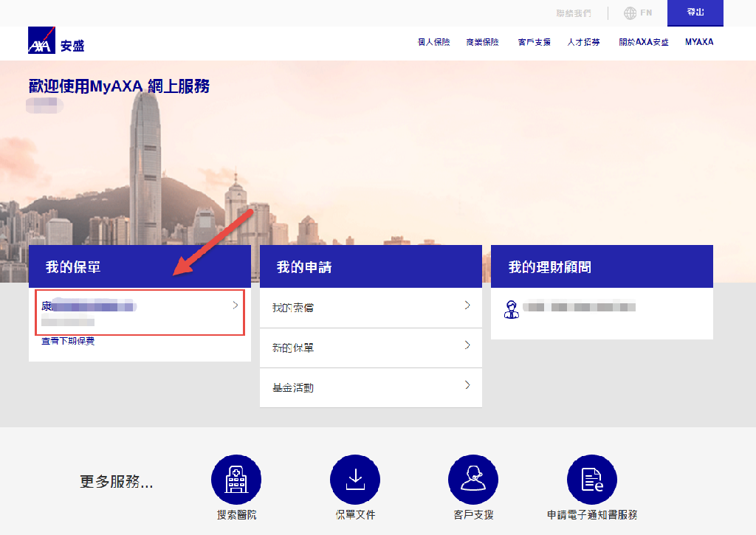Select the blurred policy name entry
The width and height of the screenshot is (756, 535).
point(89,306)
